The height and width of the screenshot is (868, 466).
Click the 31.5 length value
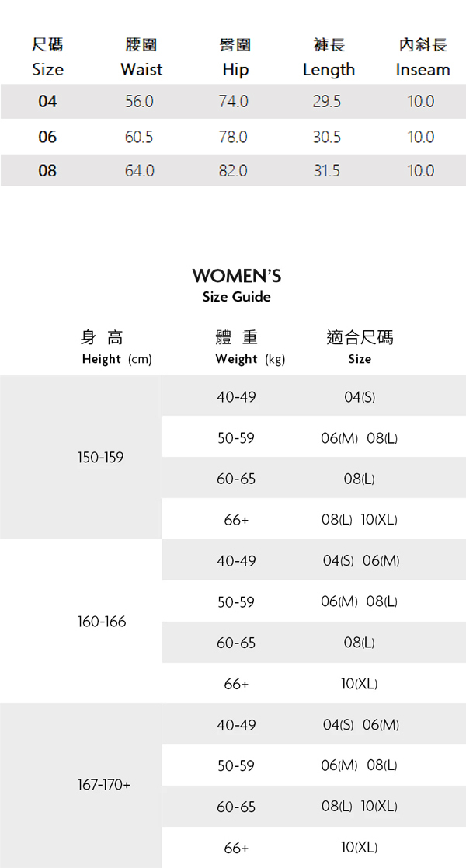click(x=327, y=171)
